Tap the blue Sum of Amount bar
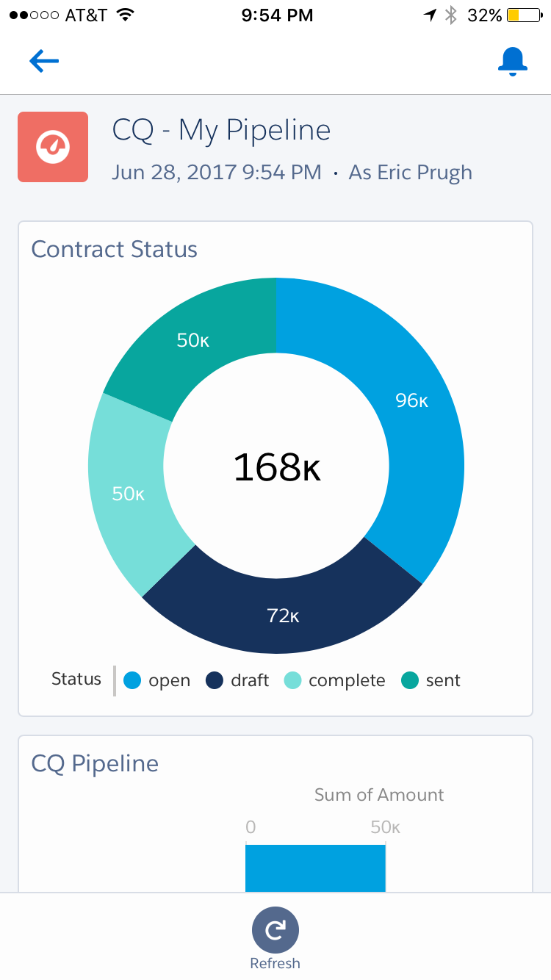Viewport: 551px width, 980px height. tap(314, 868)
